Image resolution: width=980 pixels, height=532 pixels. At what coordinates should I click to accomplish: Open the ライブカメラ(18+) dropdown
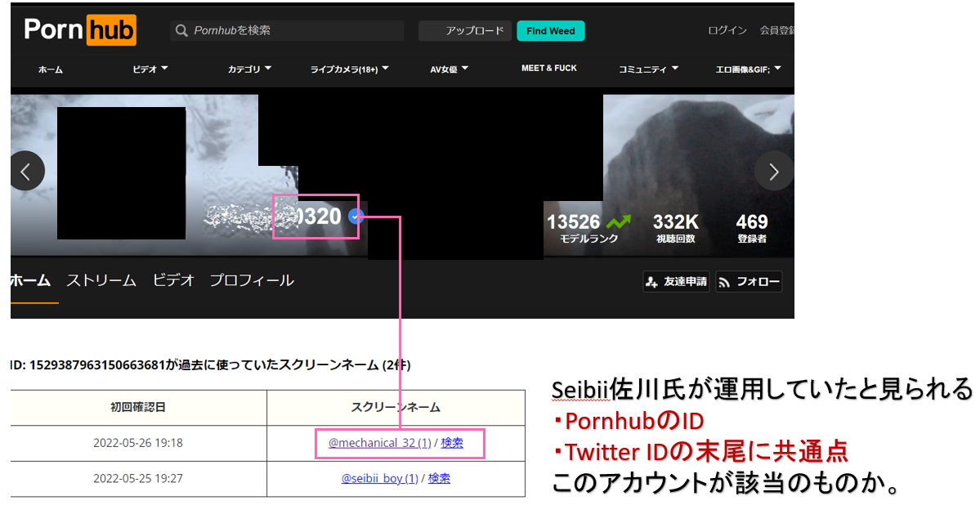click(349, 69)
